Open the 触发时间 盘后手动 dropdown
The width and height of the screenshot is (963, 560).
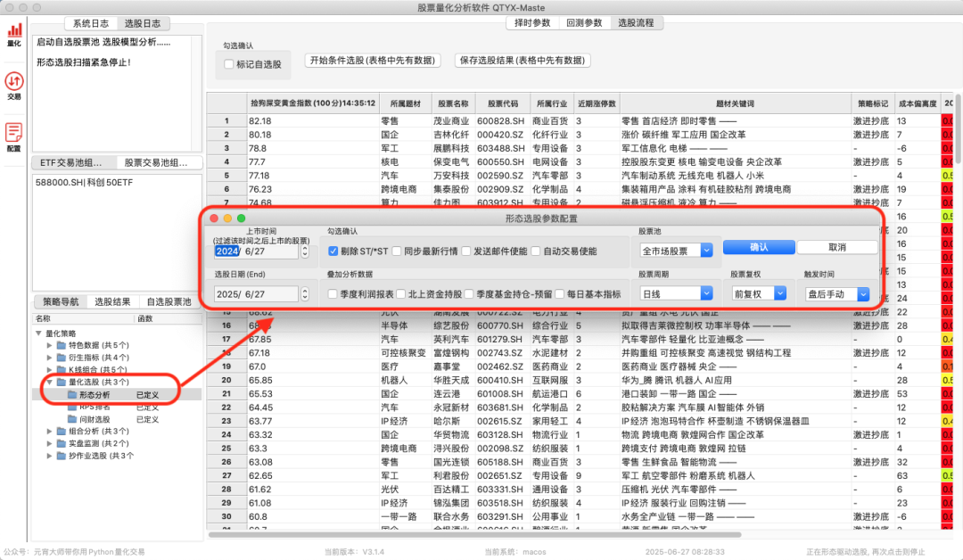[836, 294]
